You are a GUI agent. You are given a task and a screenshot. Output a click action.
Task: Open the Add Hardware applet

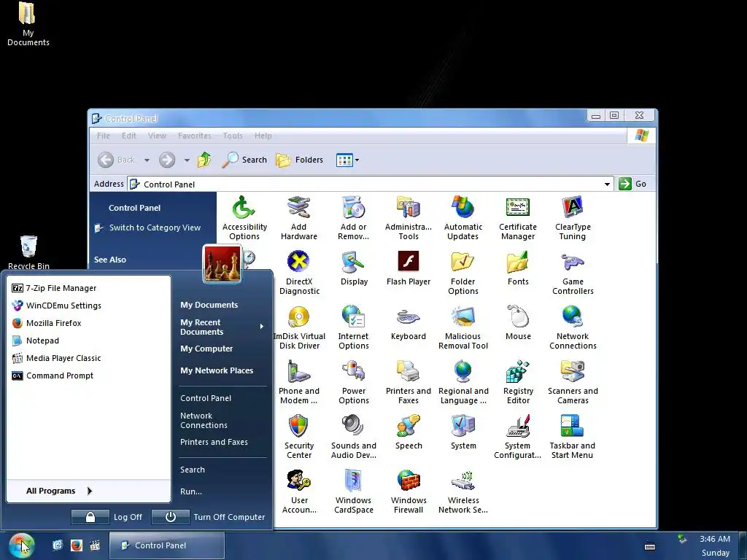[x=298, y=218]
